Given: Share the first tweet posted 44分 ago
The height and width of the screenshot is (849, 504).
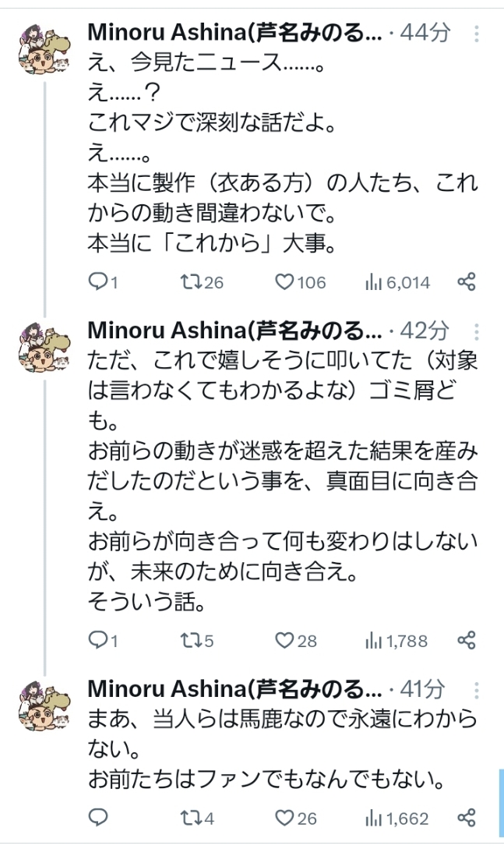Looking at the screenshot, I should 466,282.
